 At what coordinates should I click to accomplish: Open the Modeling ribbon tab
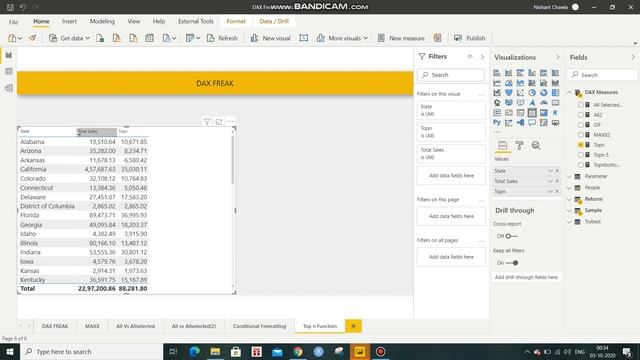[x=102, y=21]
